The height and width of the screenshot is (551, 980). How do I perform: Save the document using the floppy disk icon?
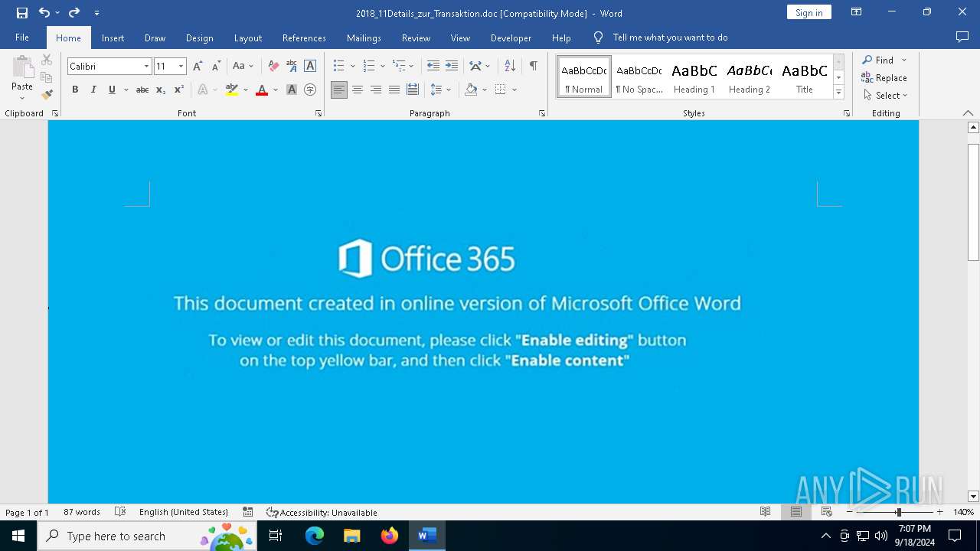(22, 13)
